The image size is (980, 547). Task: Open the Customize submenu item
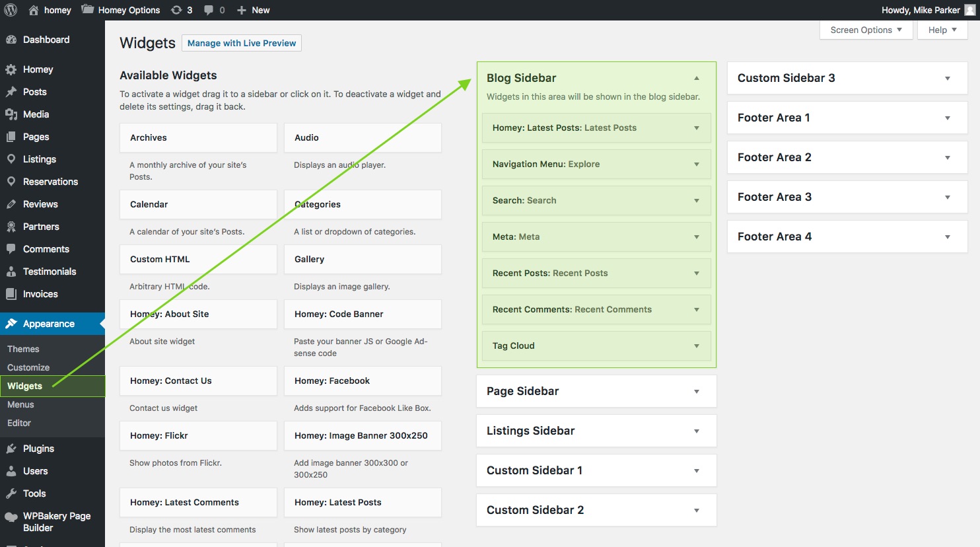click(28, 367)
